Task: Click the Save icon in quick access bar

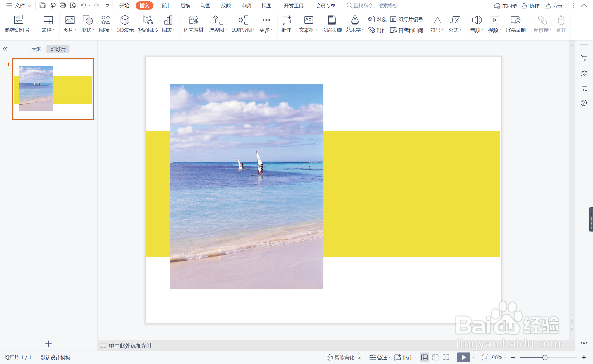Action: (x=42, y=5)
